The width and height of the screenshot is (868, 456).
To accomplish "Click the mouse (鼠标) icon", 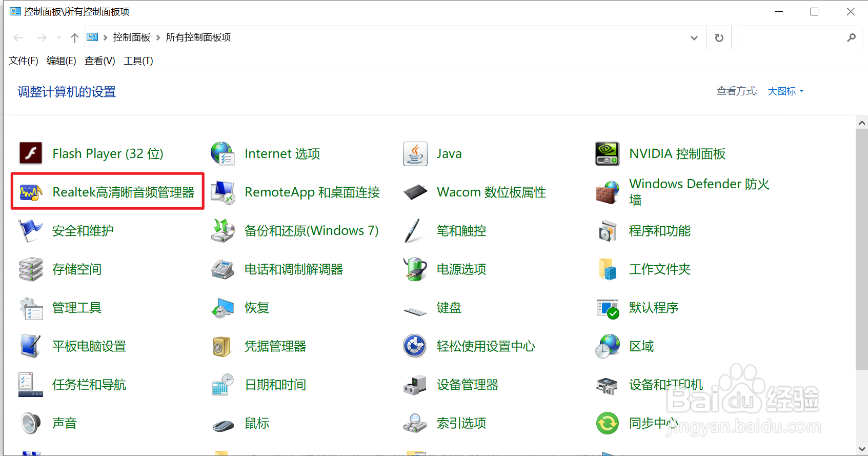I will tap(223, 425).
